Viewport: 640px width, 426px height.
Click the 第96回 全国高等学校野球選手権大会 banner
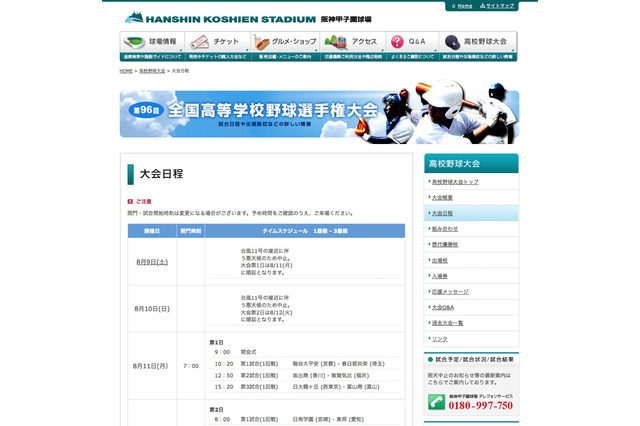point(320,113)
